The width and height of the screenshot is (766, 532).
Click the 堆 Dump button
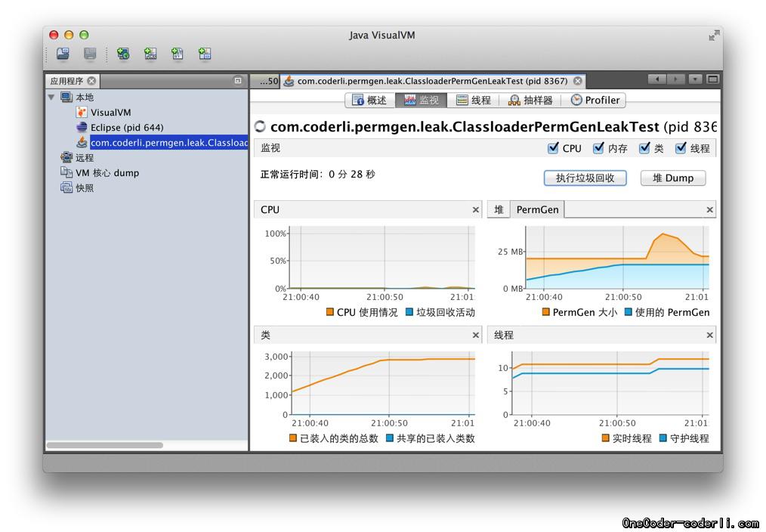(x=672, y=178)
